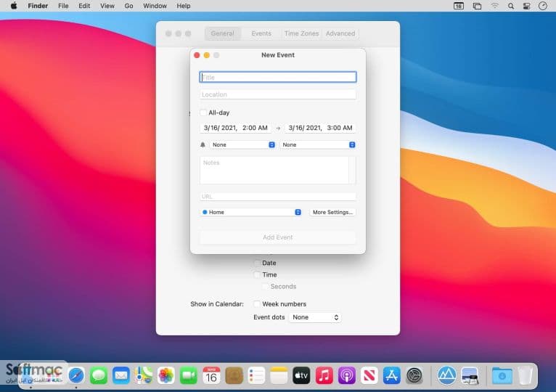556x392 pixels.
Task: Open the Trash in the Dock
Action: point(525,376)
